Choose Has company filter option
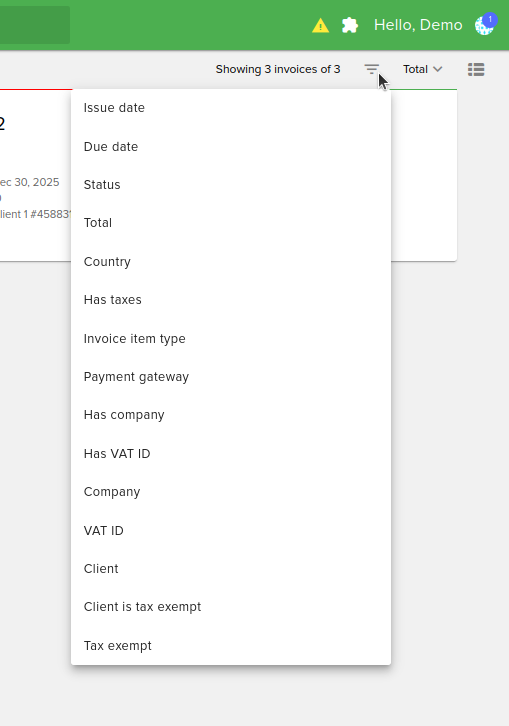The width and height of the screenshot is (509, 726). click(x=231, y=414)
